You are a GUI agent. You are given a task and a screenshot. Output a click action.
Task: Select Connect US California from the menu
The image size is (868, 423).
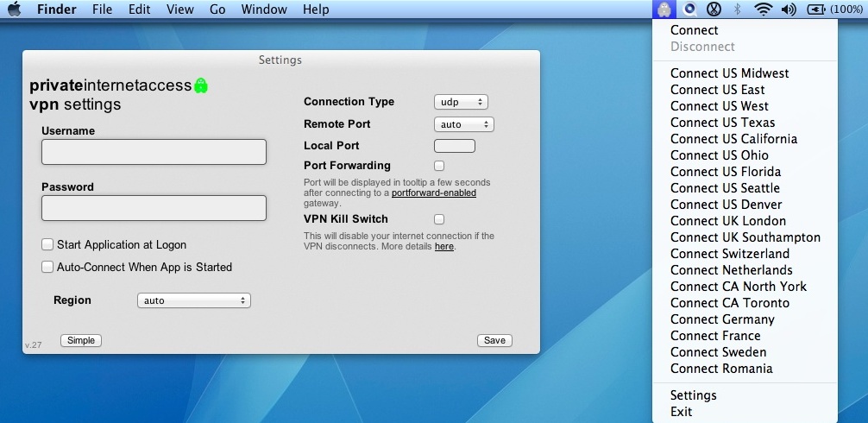(x=733, y=139)
